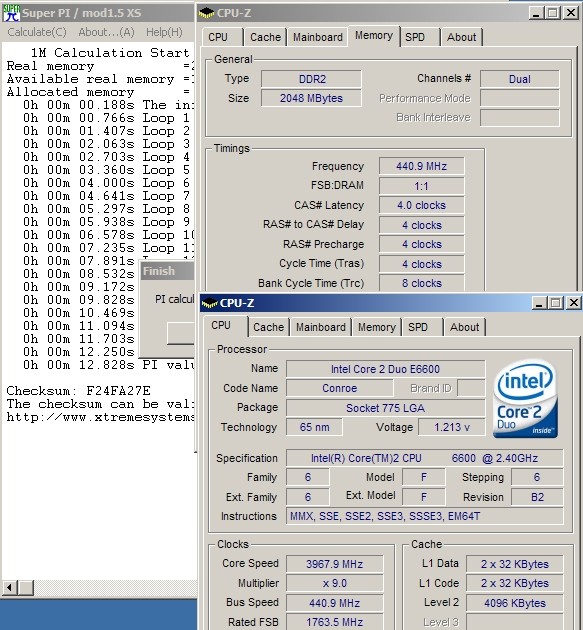
Task: Switch to Cache tab in upper CPU-Z window
Action: point(265,37)
